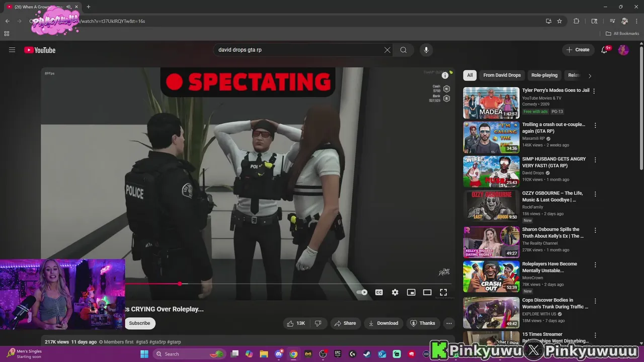Viewport: 644px width, 362px height.
Task: Send Thanks to the creator
Action: click(x=423, y=323)
